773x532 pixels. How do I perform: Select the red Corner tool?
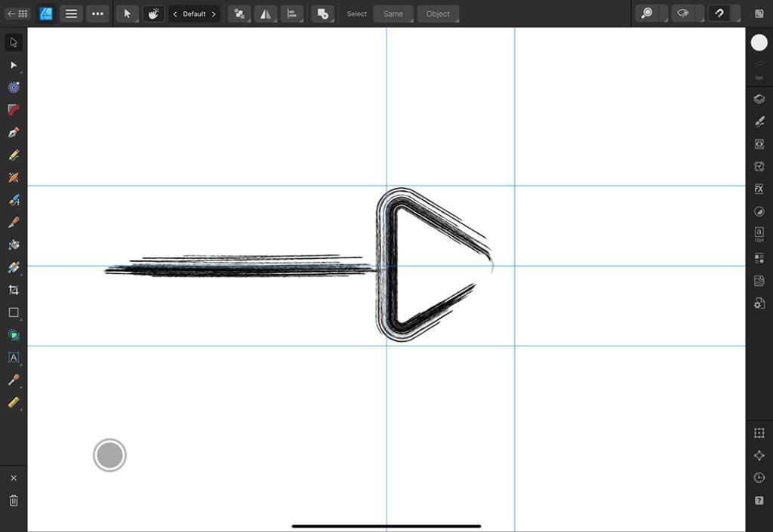(x=14, y=110)
